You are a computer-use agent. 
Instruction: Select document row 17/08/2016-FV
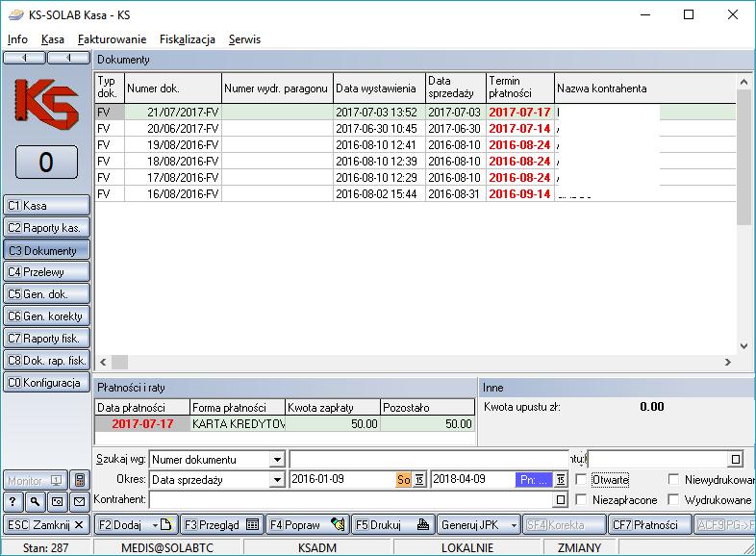416,177
